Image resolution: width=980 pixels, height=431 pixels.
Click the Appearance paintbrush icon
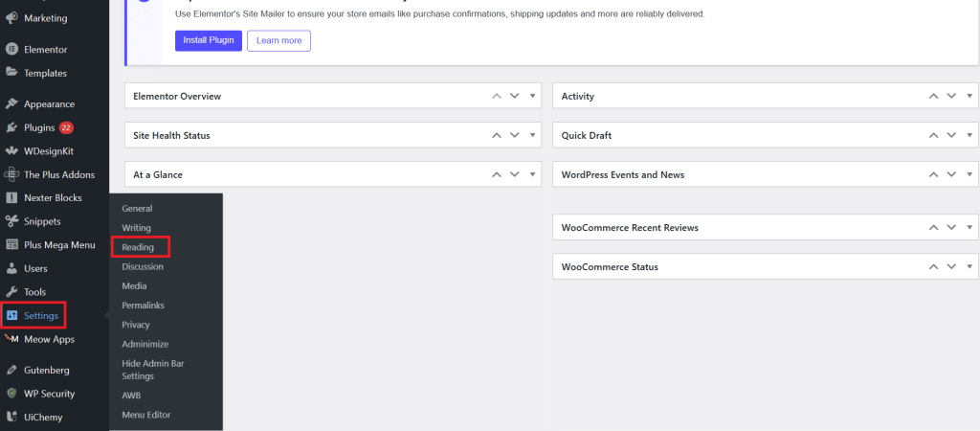coord(11,103)
